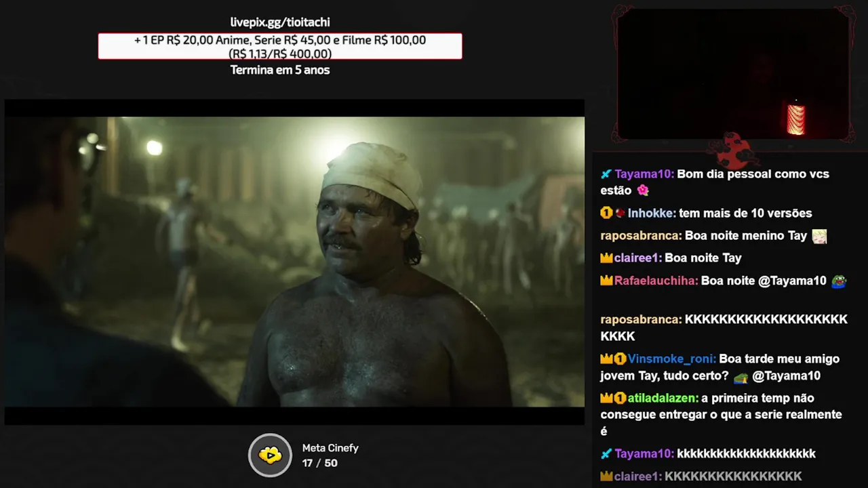Image resolution: width=868 pixels, height=488 pixels.
Task: Click the number-one badge before atiladalazen
Action: [x=620, y=399]
